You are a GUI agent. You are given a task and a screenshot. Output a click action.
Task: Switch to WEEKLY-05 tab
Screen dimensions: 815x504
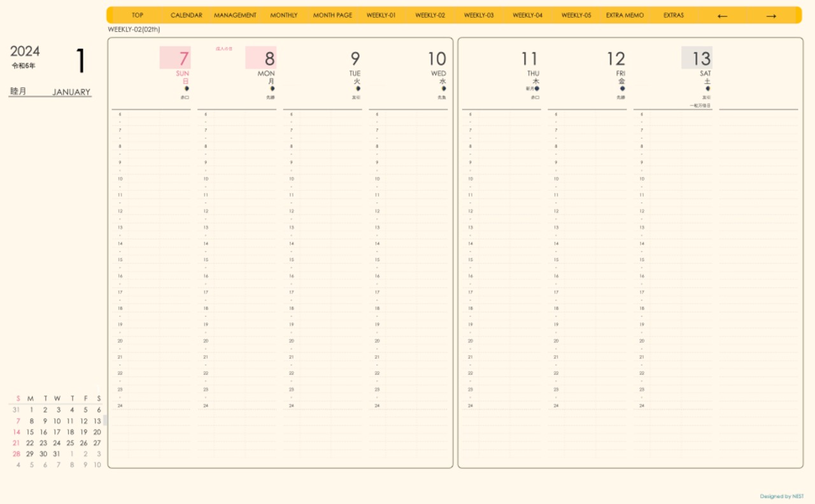(576, 15)
